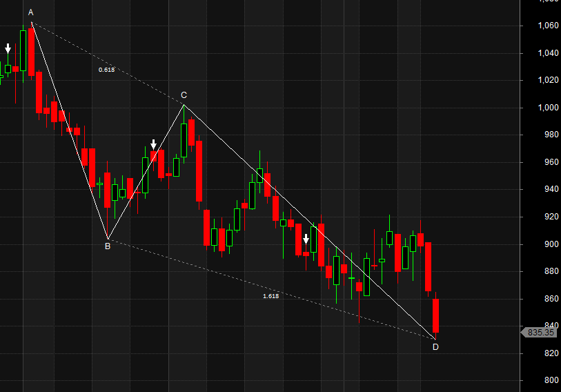Click the 1.618 extension ratio label

pyautogui.click(x=270, y=295)
